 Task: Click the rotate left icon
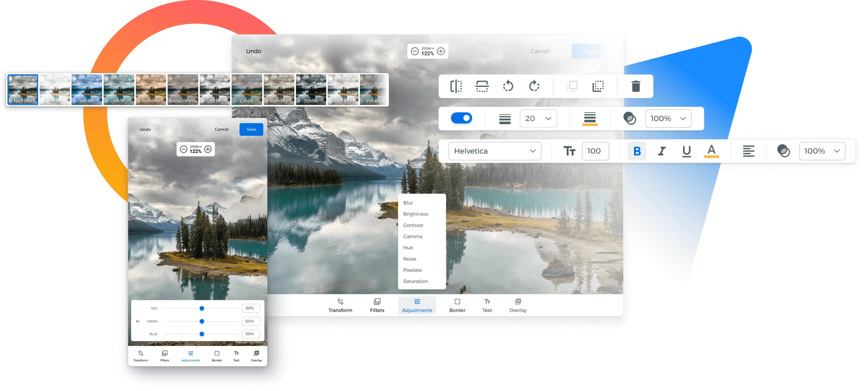(x=508, y=86)
